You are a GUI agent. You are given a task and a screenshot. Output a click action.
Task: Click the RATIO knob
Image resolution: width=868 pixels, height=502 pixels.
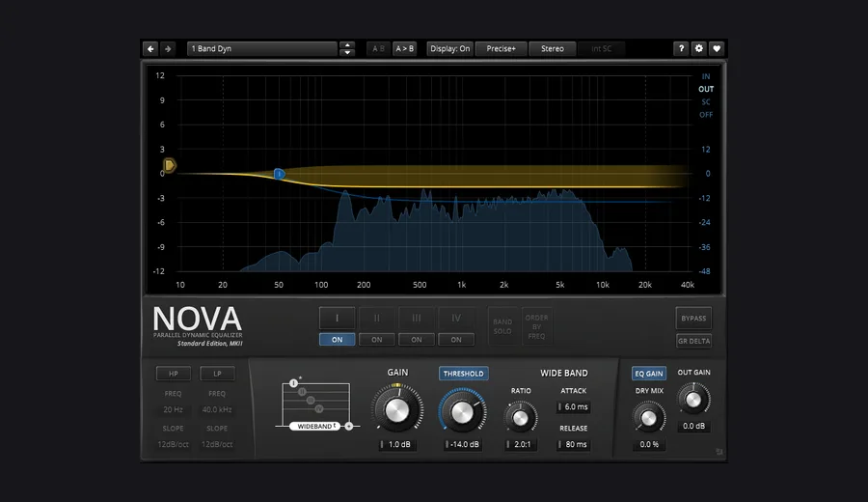(x=521, y=418)
